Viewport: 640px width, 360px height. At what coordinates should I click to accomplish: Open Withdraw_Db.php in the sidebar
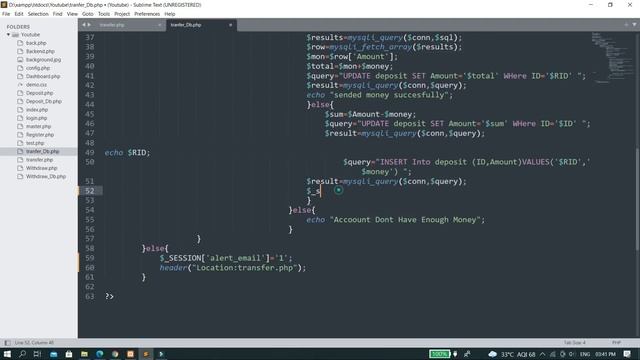click(46, 176)
